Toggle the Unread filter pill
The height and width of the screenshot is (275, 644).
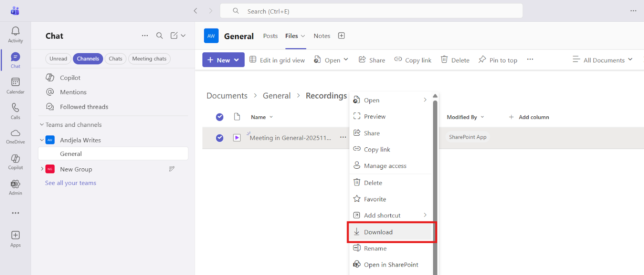point(58,59)
